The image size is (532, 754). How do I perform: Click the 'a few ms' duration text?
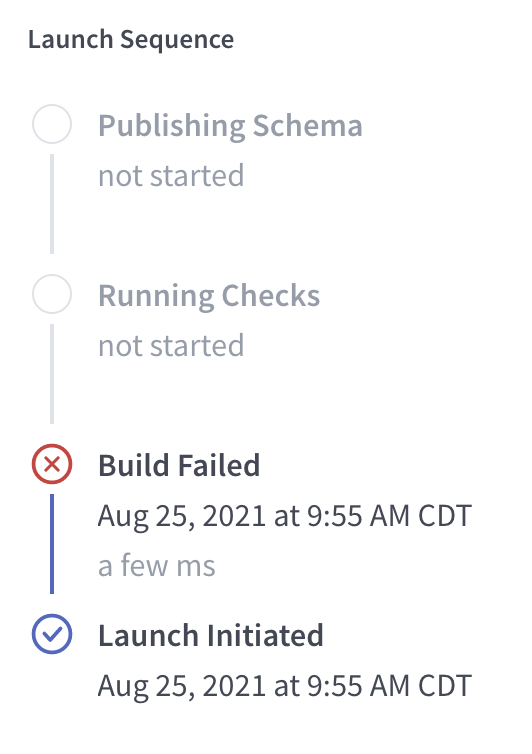(157, 566)
